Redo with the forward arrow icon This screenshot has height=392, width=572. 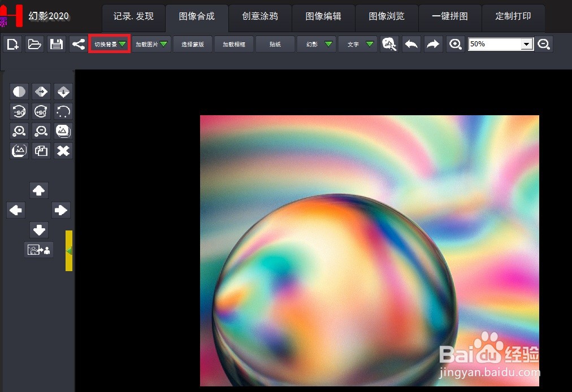point(433,45)
